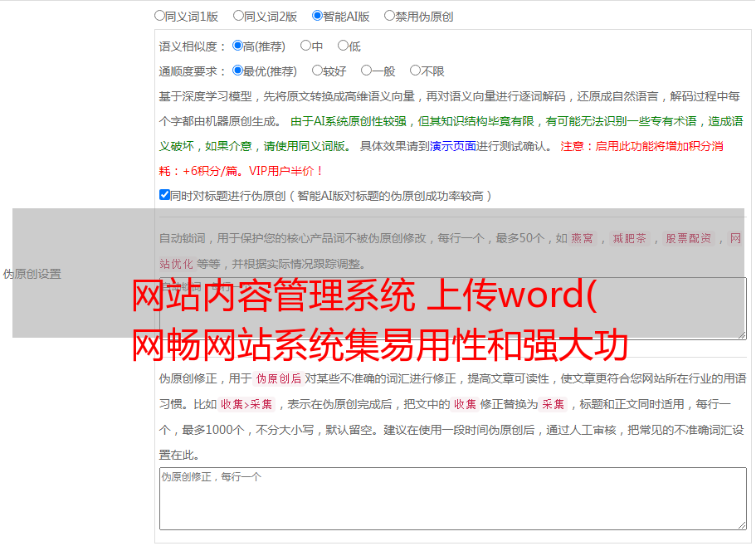Click the 减肥茶 example keyword tag

point(630,238)
